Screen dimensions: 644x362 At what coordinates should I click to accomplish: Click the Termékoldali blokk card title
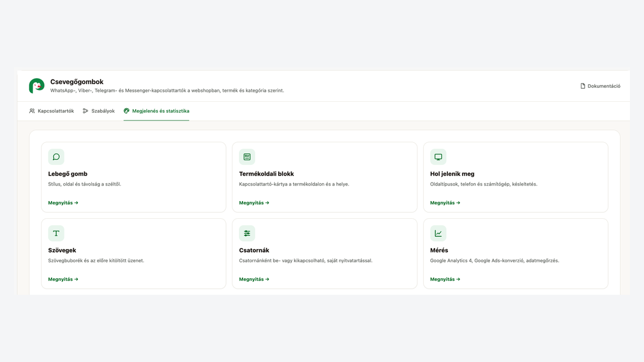click(266, 174)
